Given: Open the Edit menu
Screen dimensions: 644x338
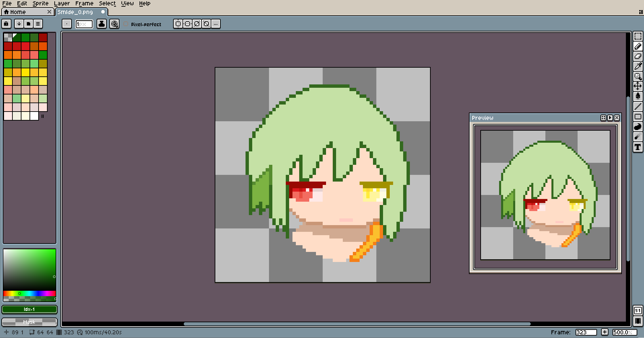Looking at the screenshot, I should [22, 3].
